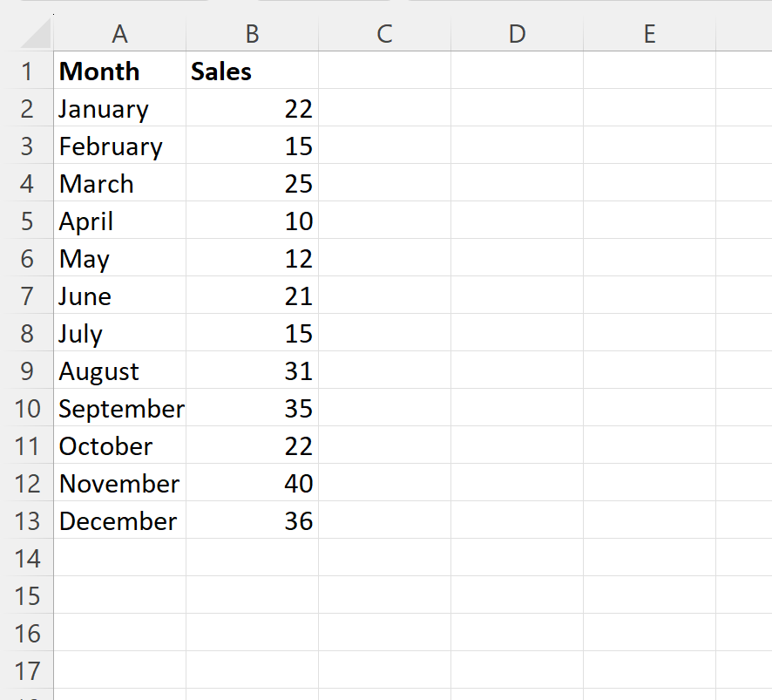Select the January cell
The height and width of the screenshot is (700, 772).
tap(119, 109)
